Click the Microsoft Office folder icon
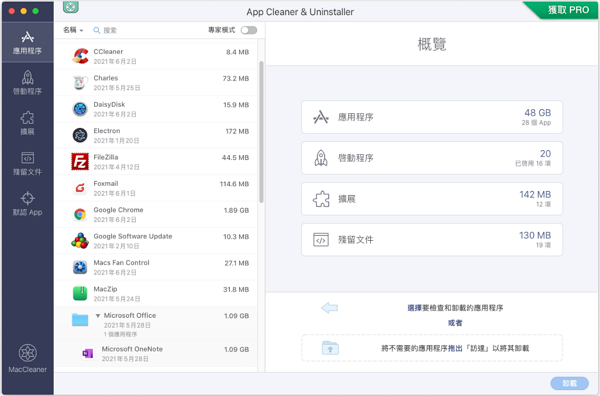Image resolution: width=600 pixels, height=396 pixels. click(80, 320)
